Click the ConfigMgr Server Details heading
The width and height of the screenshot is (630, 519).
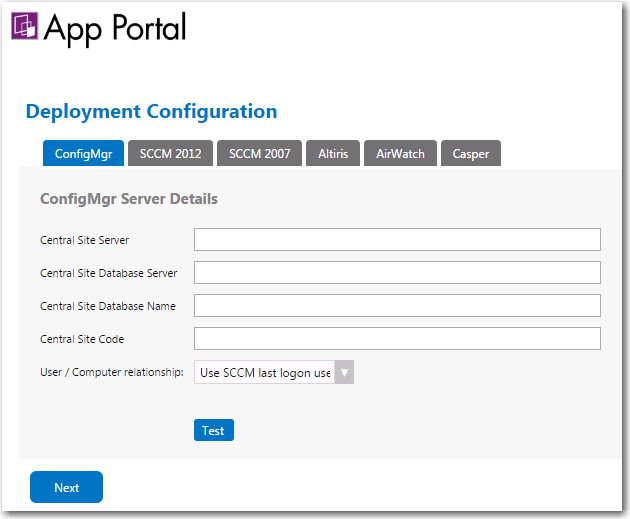coord(129,199)
